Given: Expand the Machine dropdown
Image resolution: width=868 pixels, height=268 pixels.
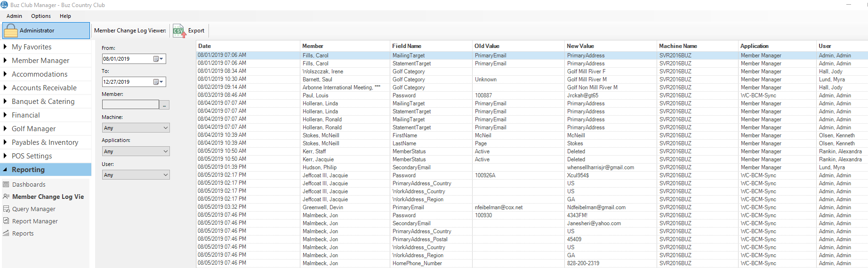Looking at the screenshot, I should [x=165, y=128].
